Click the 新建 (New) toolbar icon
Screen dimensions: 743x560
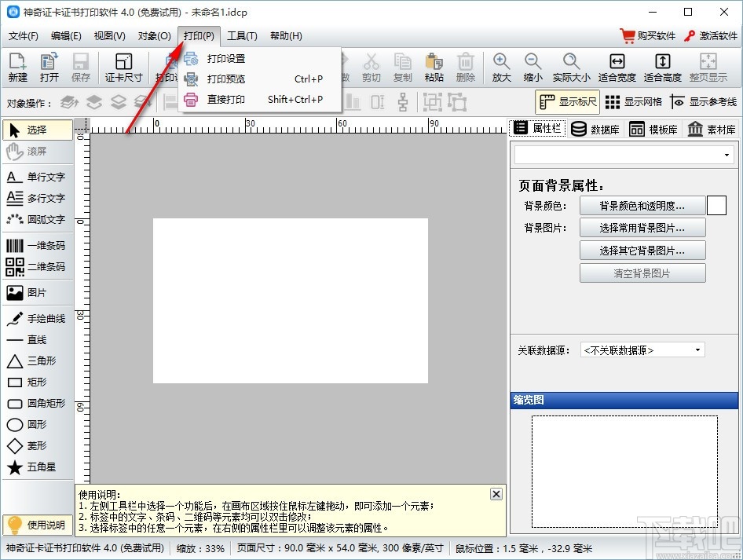click(x=17, y=68)
